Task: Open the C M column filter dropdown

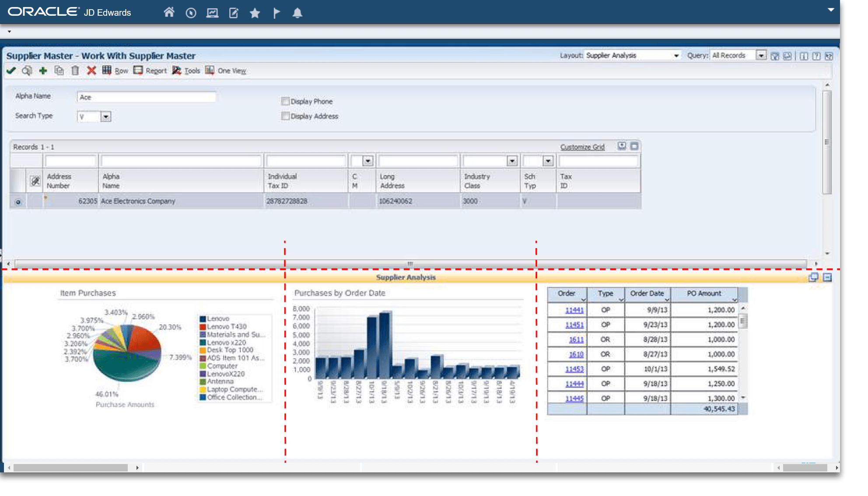Action: click(368, 161)
